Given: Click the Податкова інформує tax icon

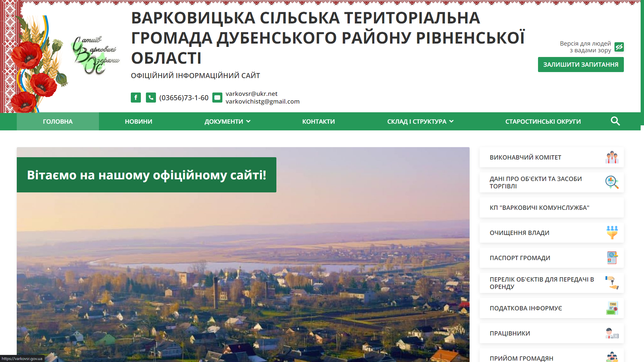Looking at the screenshot, I should (x=612, y=308).
